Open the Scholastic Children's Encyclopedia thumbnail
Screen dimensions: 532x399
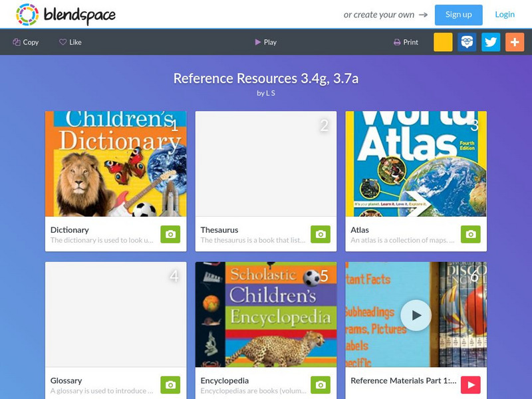coord(266,315)
